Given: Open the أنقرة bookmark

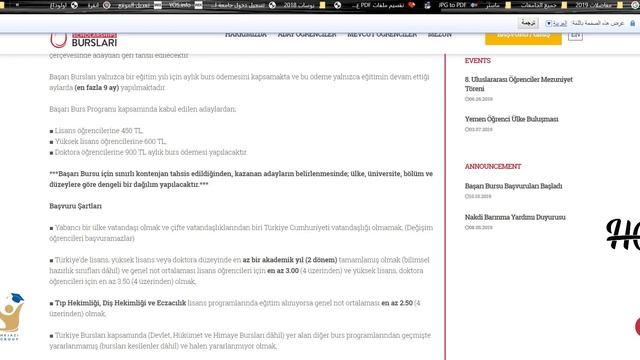Looking at the screenshot, I should [x=99, y=5].
